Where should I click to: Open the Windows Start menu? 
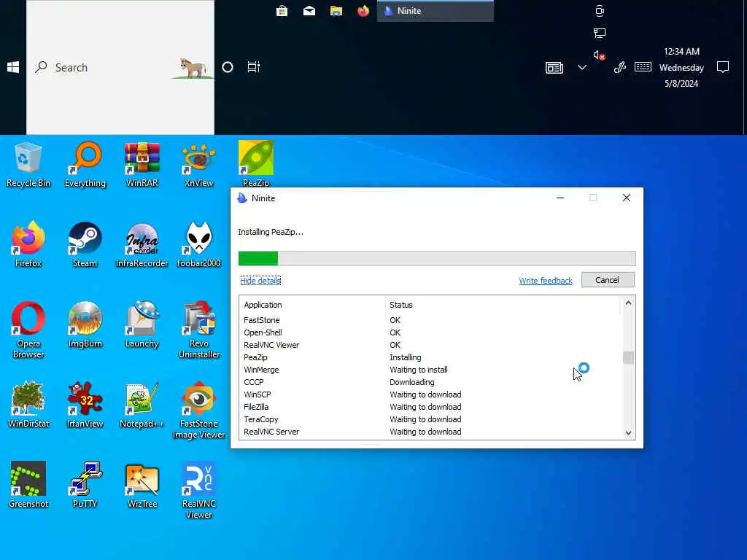pyautogui.click(x=13, y=67)
